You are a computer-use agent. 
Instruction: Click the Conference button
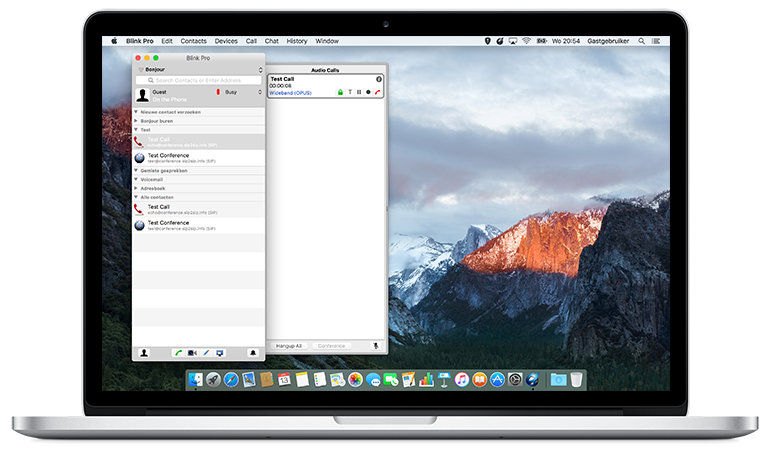click(332, 346)
